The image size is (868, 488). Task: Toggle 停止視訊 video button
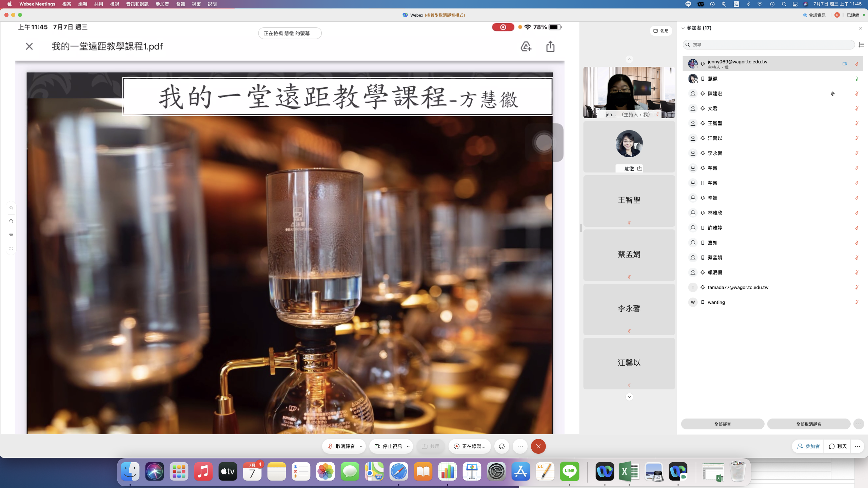pyautogui.click(x=388, y=446)
